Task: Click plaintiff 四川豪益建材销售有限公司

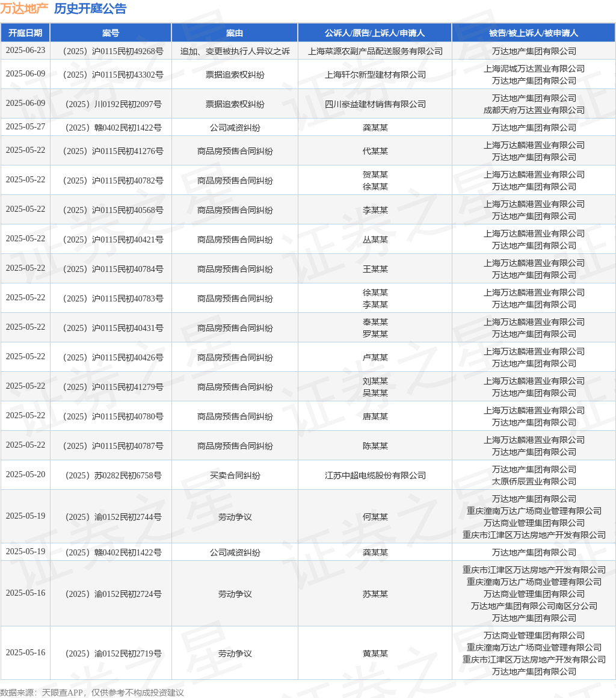Action: point(375,104)
